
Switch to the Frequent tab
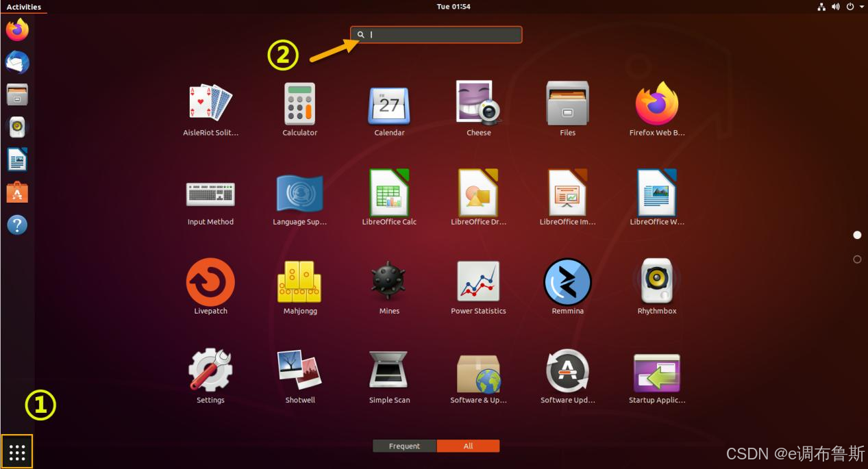pos(404,446)
